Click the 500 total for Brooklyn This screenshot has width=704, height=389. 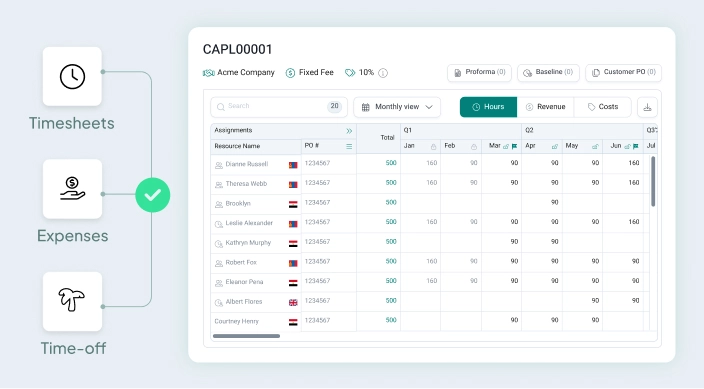tap(391, 202)
